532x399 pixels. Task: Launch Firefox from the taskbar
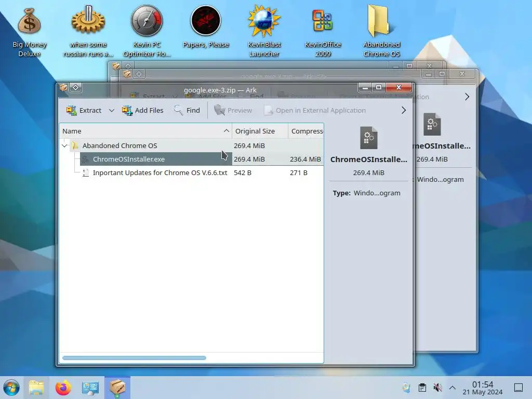point(63,388)
